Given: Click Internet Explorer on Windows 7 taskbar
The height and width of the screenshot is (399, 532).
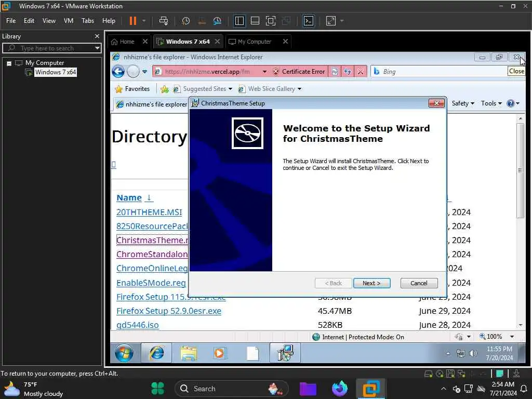Looking at the screenshot, I should [156, 353].
